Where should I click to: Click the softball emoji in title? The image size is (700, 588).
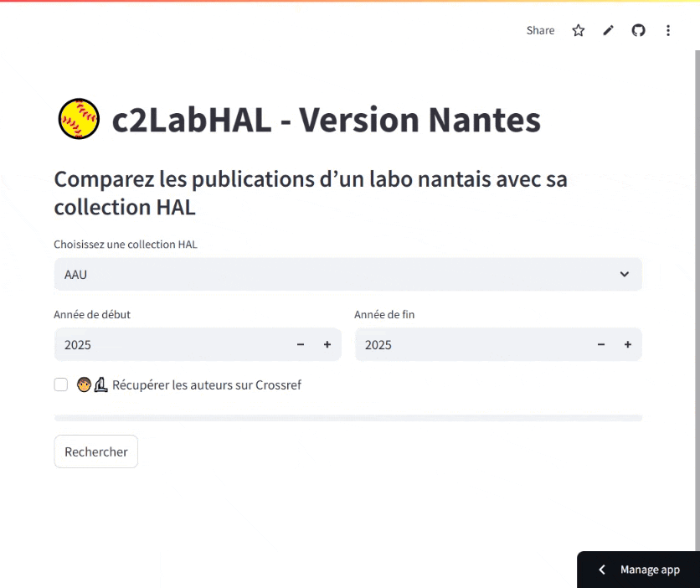click(x=79, y=119)
